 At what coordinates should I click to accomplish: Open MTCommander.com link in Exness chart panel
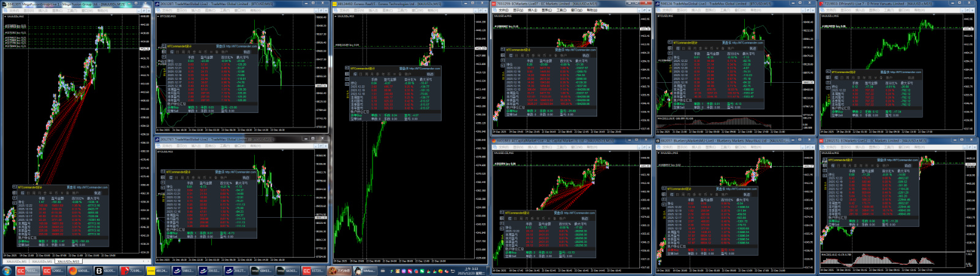[424, 68]
